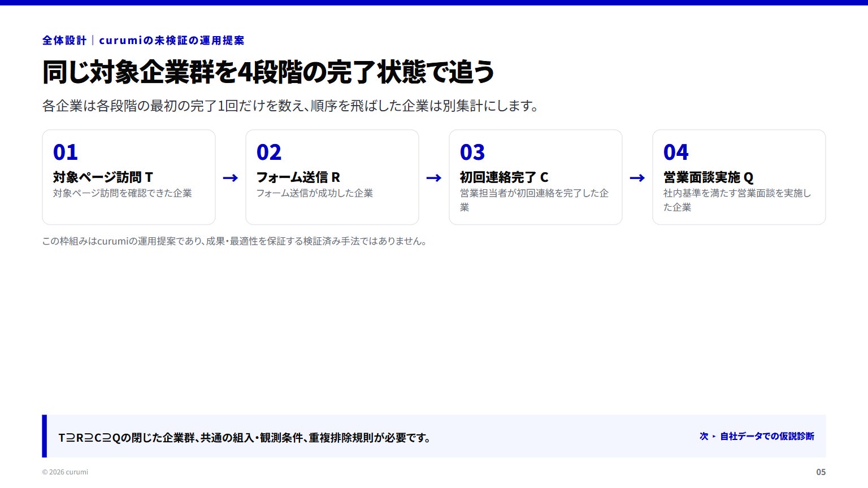This screenshot has width=868, height=488.
Task: Select the 04 営業面談実施 Q card
Action: click(x=739, y=177)
